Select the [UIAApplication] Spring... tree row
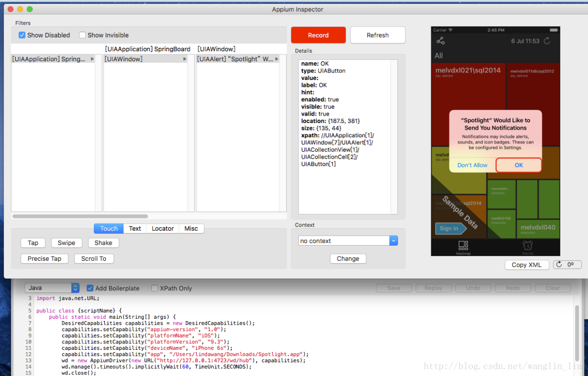 click(x=53, y=59)
